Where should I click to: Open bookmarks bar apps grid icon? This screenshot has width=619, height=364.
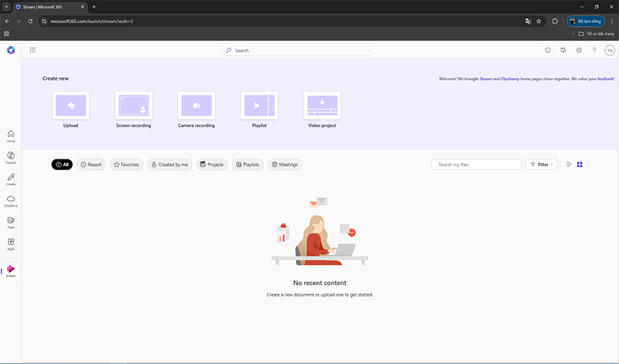click(x=7, y=33)
